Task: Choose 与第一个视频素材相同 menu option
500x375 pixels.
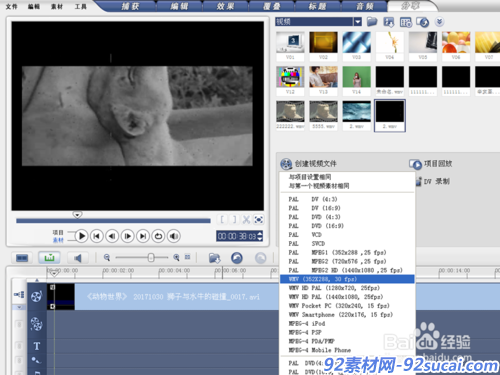Action: point(347,186)
